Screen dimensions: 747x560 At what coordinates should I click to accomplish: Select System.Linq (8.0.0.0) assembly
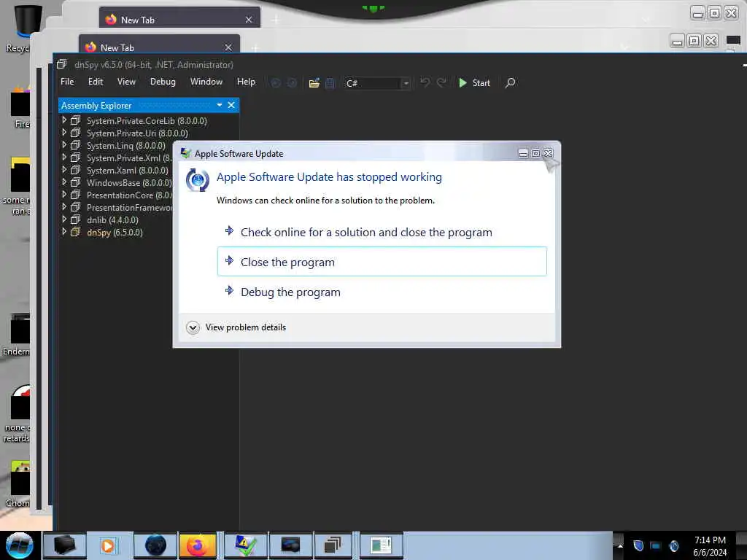125,146
